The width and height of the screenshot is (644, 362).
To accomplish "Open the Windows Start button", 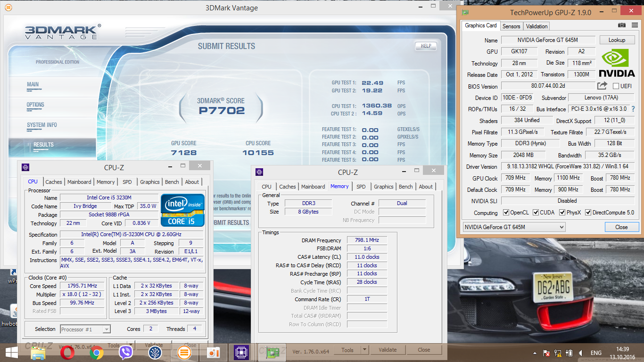I will click(11, 352).
